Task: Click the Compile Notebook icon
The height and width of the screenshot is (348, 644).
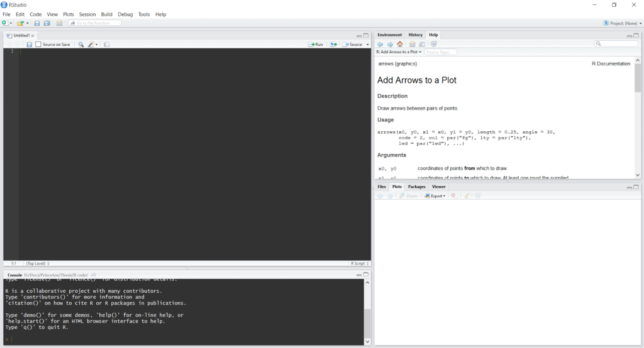Action: point(107,45)
